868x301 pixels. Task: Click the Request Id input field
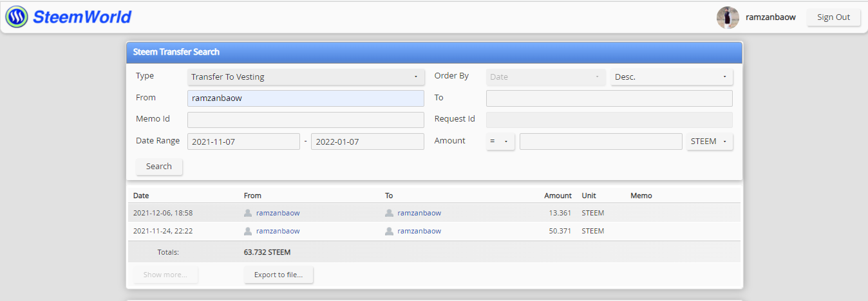[609, 120]
